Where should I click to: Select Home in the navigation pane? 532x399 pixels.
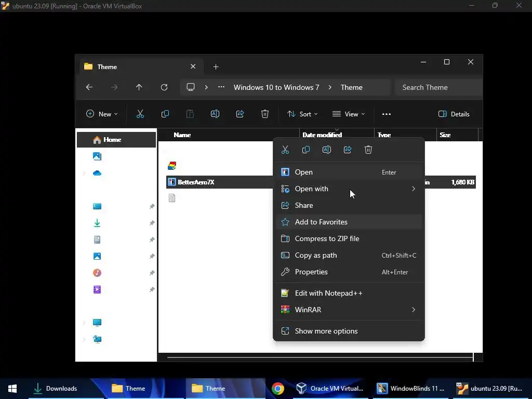pyautogui.click(x=116, y=139)
